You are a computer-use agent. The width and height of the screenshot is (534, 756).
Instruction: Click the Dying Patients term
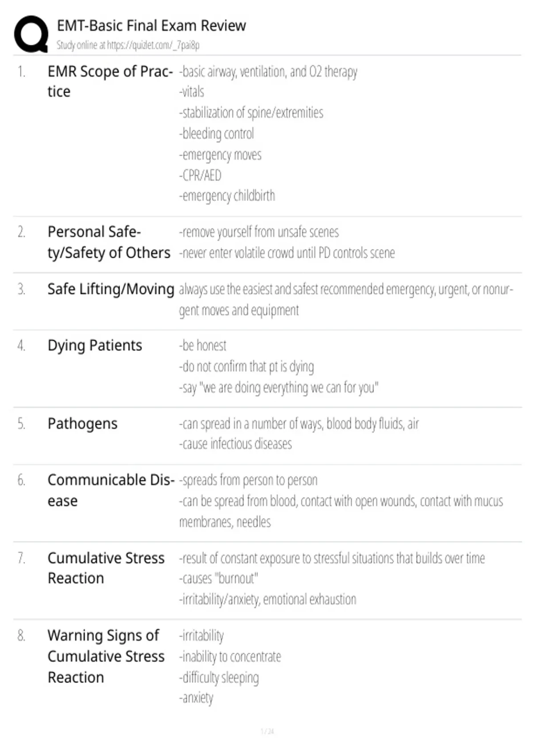click(x=95, y=346)
